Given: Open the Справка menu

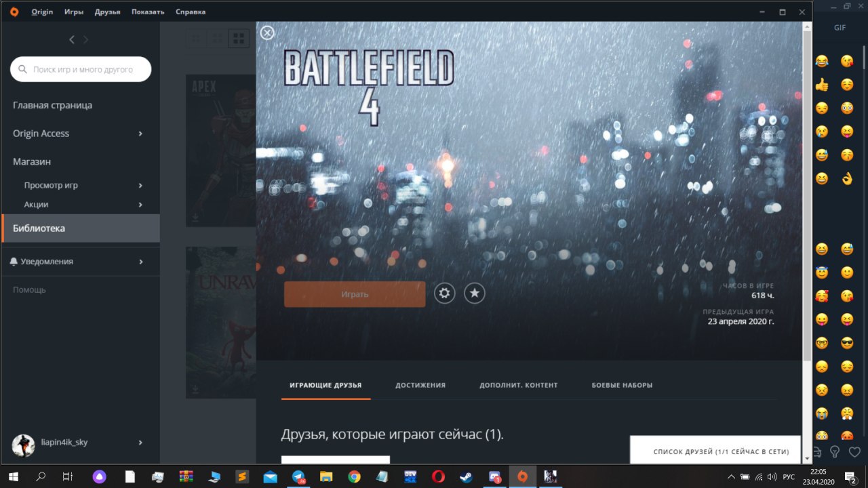Looking at the screenshot, I should (191, 12).
